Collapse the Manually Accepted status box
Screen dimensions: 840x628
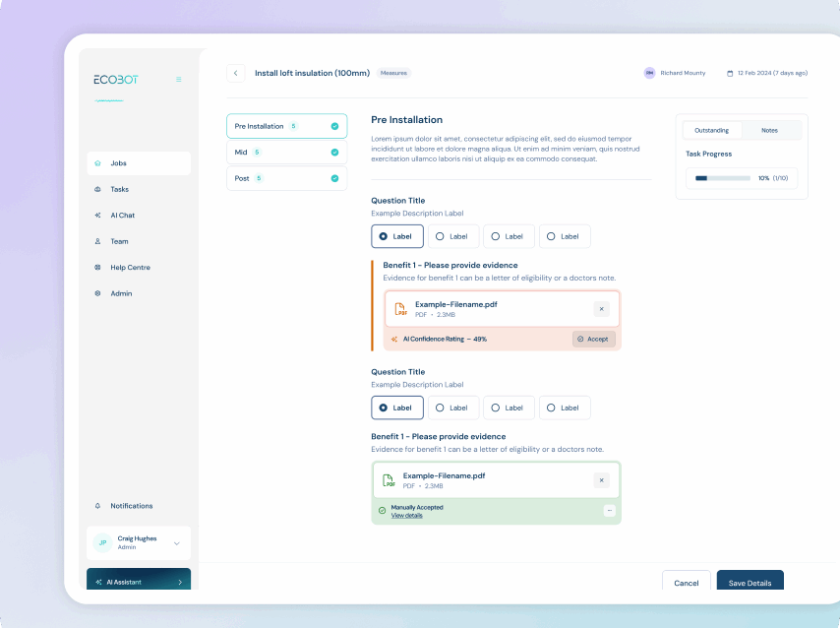tap(609, 511)
